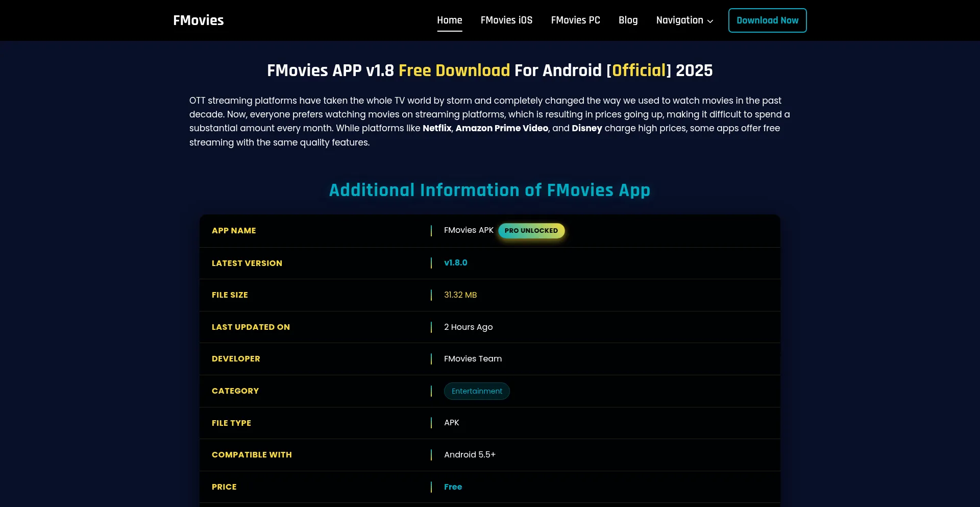Expand the Navigation dropdown menu
Image resolution: width=980 pixels, height=507 pixels.
tap(684, 20)
